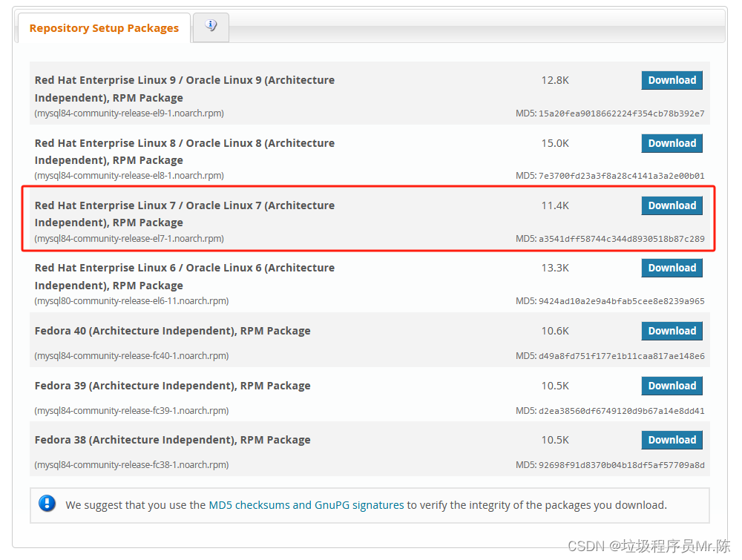Select the filename mysql84-community-release-el7-1.noarch.rpm
The width and height of the screenshot is (742, 560).
point(129,239)
